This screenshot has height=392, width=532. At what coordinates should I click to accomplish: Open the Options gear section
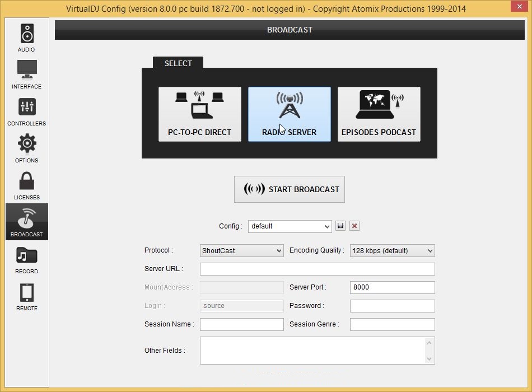26,148
